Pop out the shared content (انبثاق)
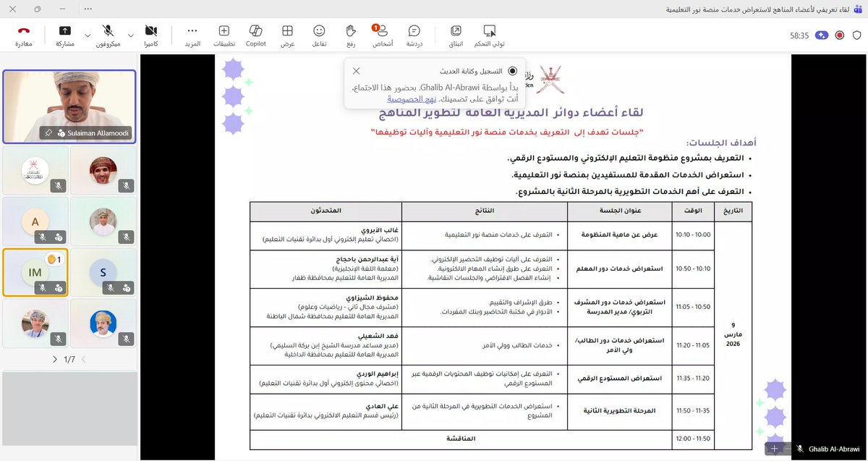This screenshot has height=461, width=868. (x=456, y=35)
